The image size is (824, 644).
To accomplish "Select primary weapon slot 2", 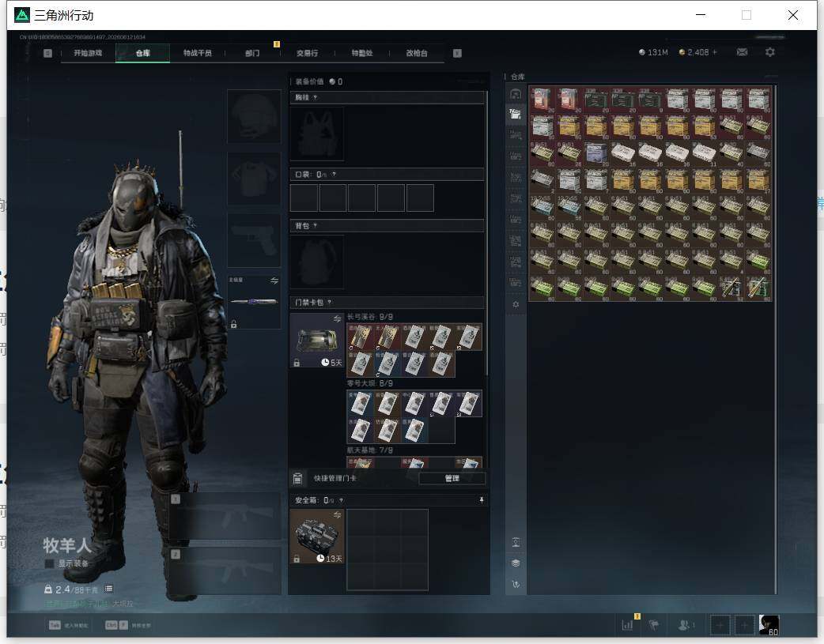I will (x=225, y=571).
